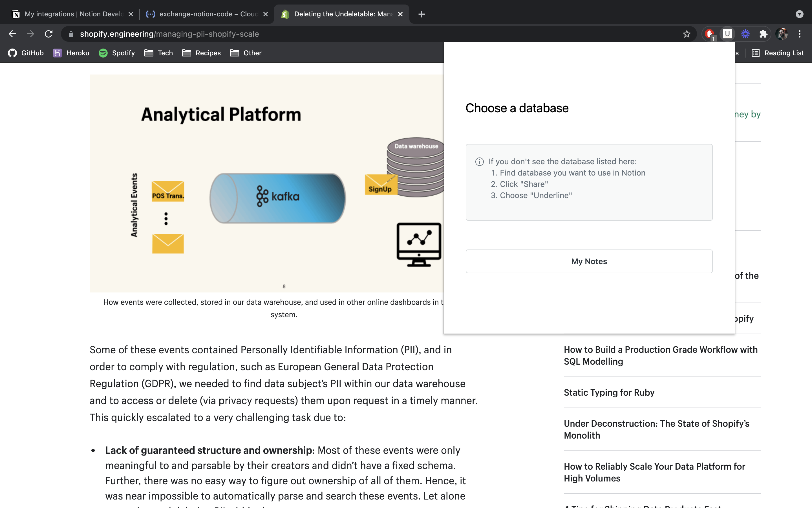
Task: Click the Analytical Platform diagram image
Action: coord(267,183)
